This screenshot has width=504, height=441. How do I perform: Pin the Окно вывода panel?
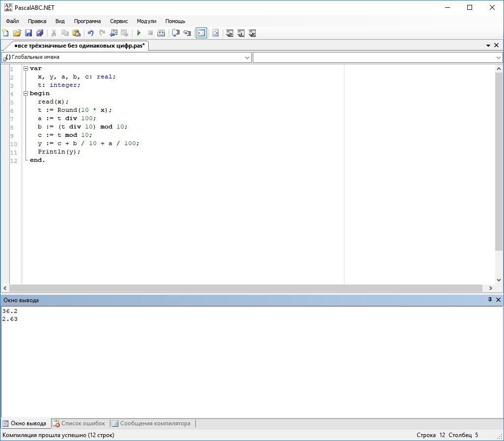click(x=490, y=300)
